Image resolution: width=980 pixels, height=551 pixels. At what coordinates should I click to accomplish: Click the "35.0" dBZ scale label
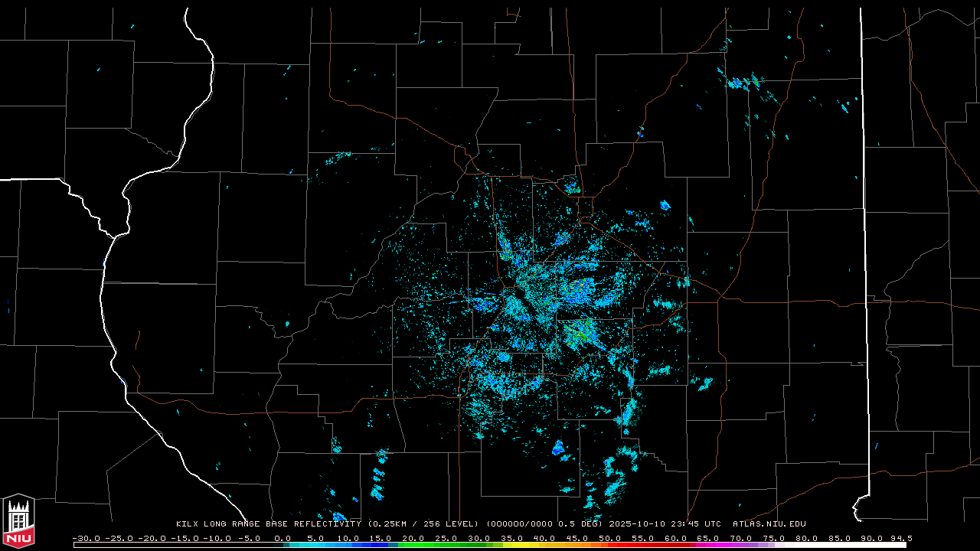pos(511,538)
